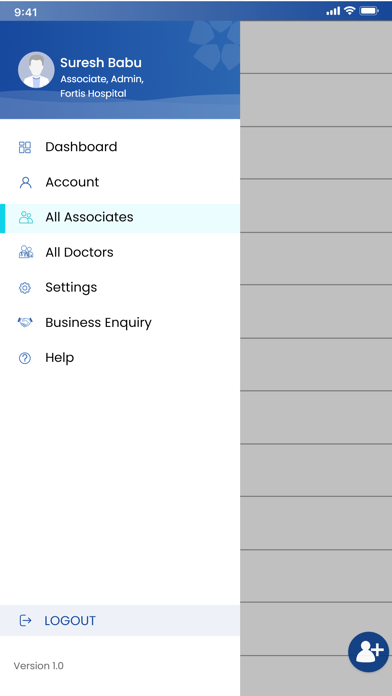392x696 pixels.
Task: Check the Wi-Fi status icon
Action: point(350,11)
